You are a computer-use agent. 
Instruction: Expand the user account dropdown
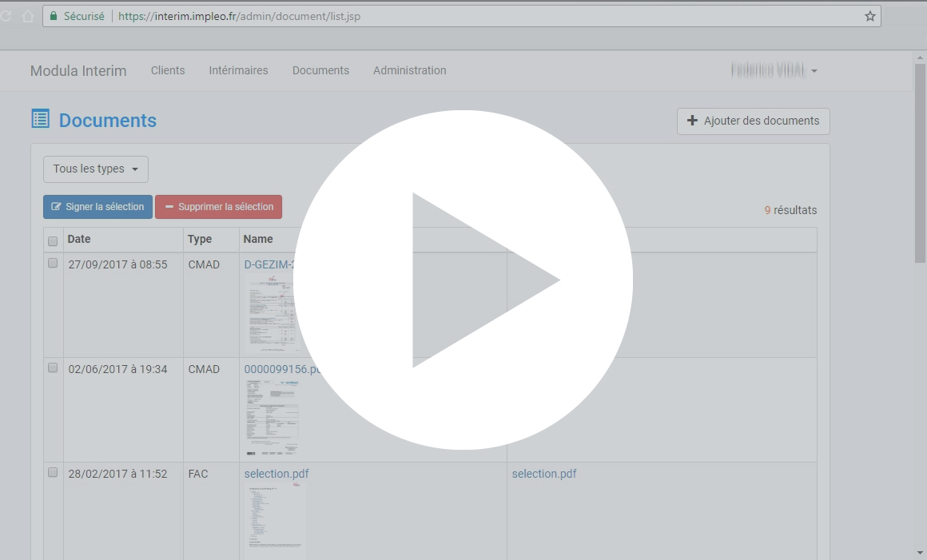click(x=774, y=71)
